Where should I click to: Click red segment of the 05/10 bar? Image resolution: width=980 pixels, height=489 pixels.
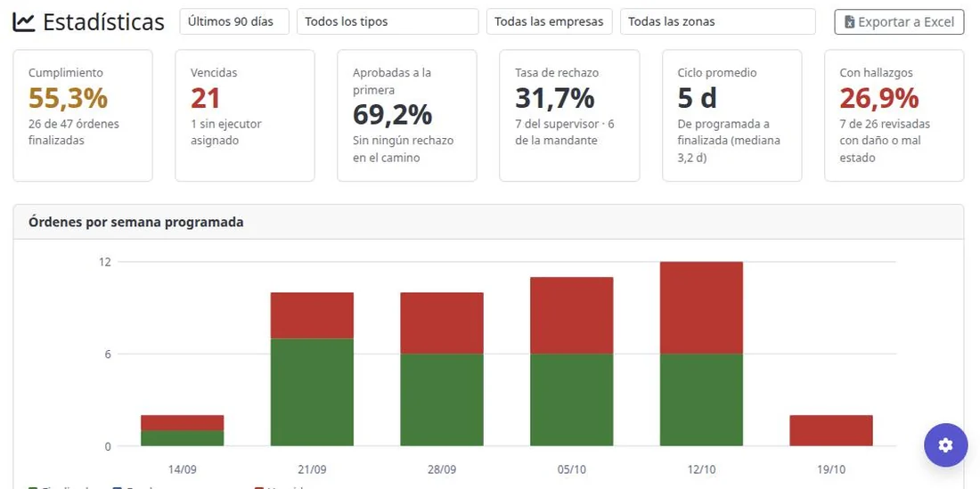(x=572, y=315)
